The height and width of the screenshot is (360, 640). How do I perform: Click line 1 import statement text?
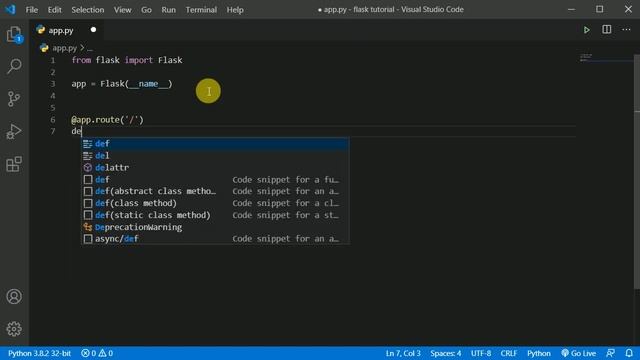tap(127, 60)
